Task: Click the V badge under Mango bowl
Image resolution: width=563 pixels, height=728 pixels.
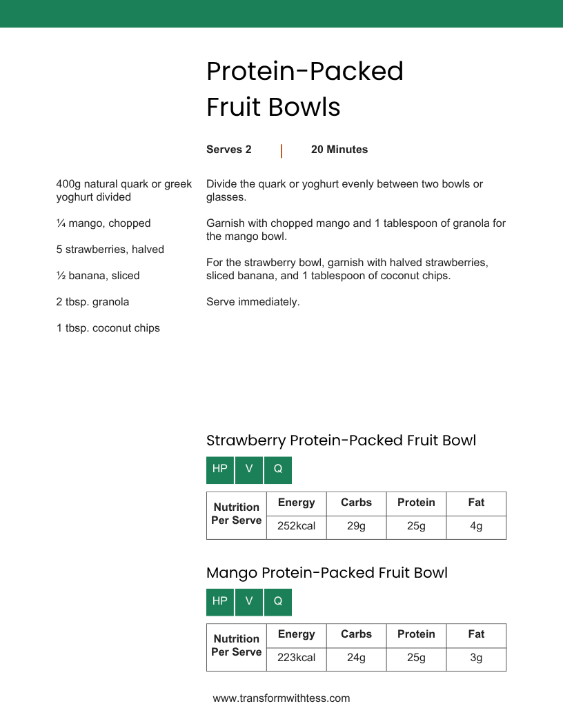Action: point(249,602)
